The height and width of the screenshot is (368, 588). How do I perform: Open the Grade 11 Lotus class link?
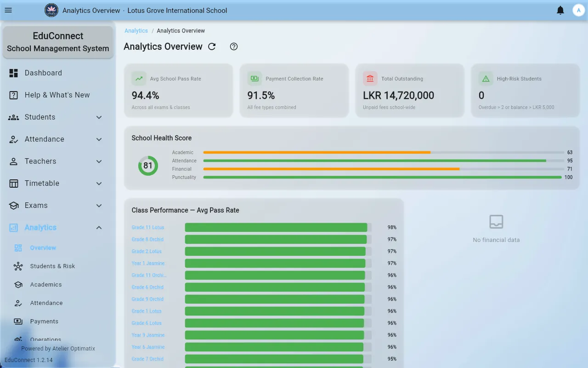pos(147,227)
